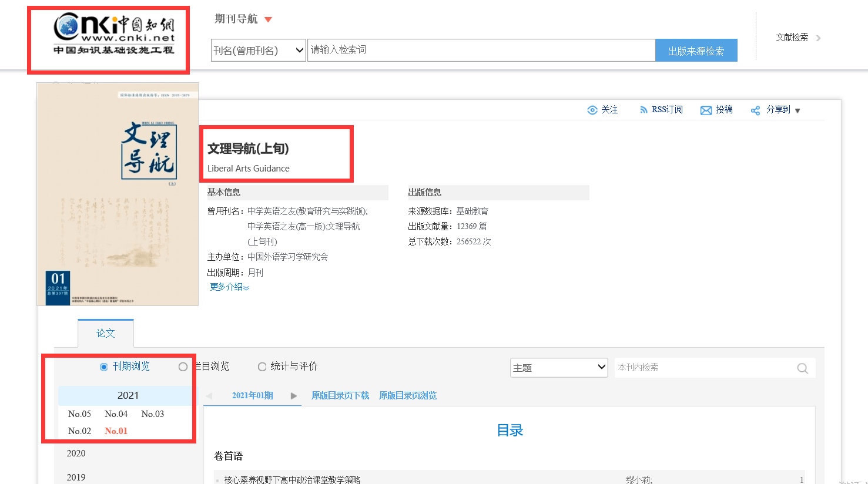The height and width of the screenshot is (484, 868).
Task: Click the magnifier icon in 本刊内检索
Action: click(x=802, y=368)
